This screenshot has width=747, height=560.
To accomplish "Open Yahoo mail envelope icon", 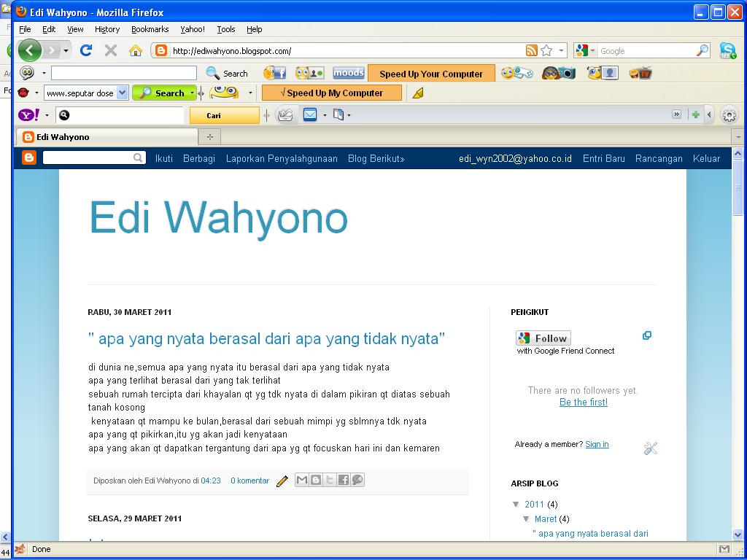I will point(310,114).
